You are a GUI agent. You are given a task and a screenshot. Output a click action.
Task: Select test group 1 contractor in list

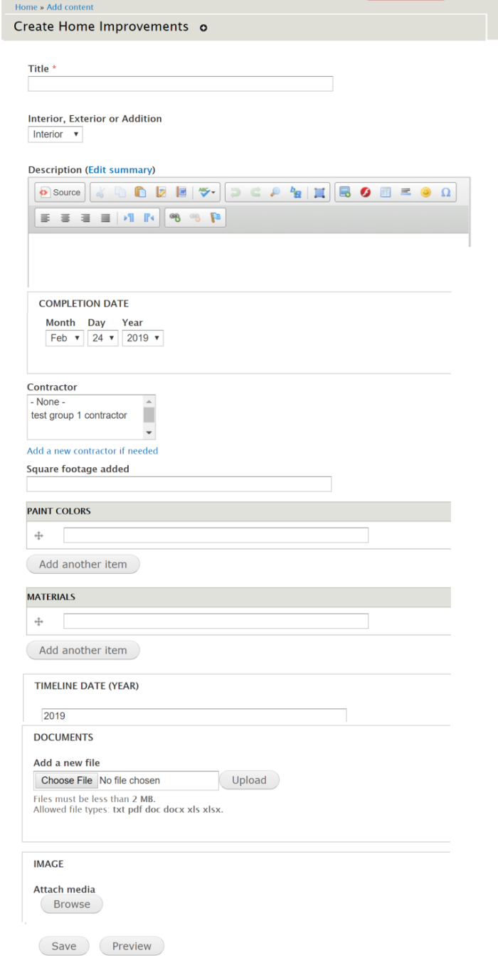pyautogui.click(x=79, y=415)
